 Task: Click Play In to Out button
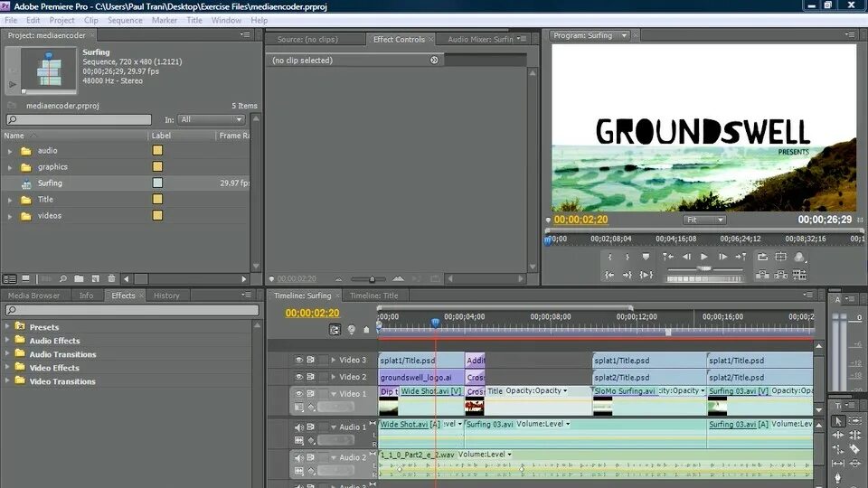(x=646, y=275)
